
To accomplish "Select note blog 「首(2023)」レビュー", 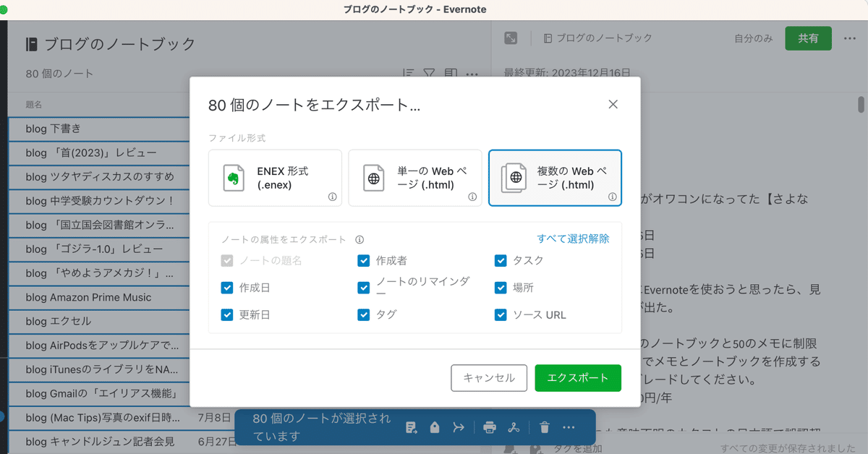I will point(99,153).
